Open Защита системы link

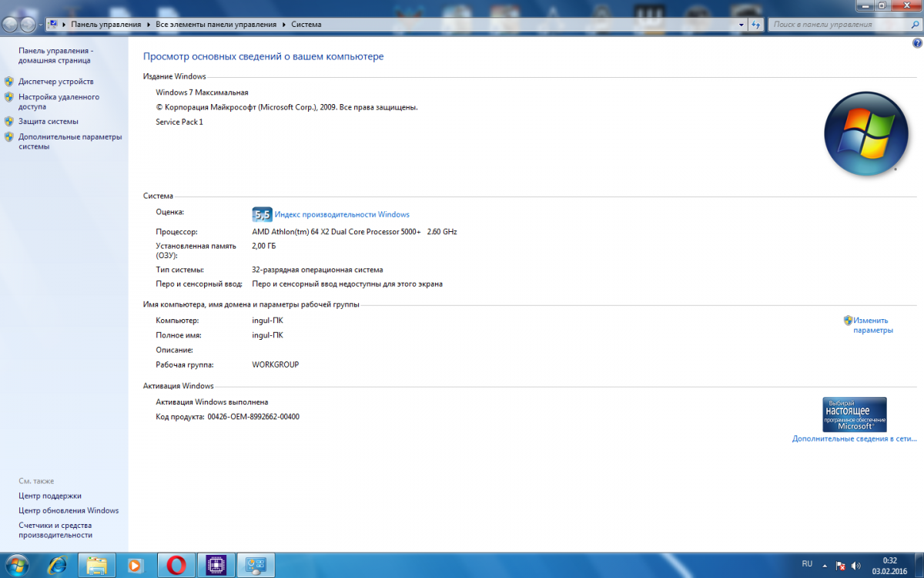coord(49,121)
